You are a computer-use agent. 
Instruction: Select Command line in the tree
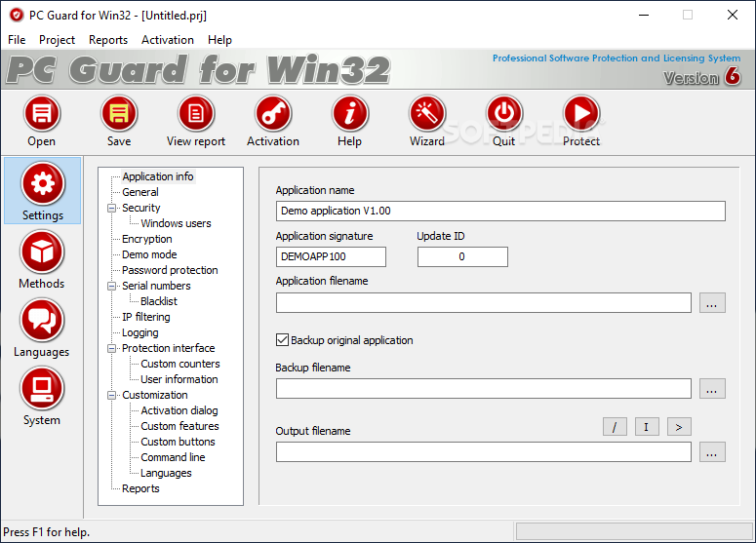[173, 457]
